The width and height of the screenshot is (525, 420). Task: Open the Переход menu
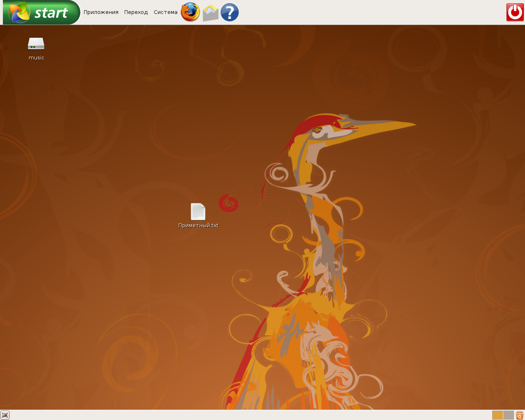(x=136, y=12)
